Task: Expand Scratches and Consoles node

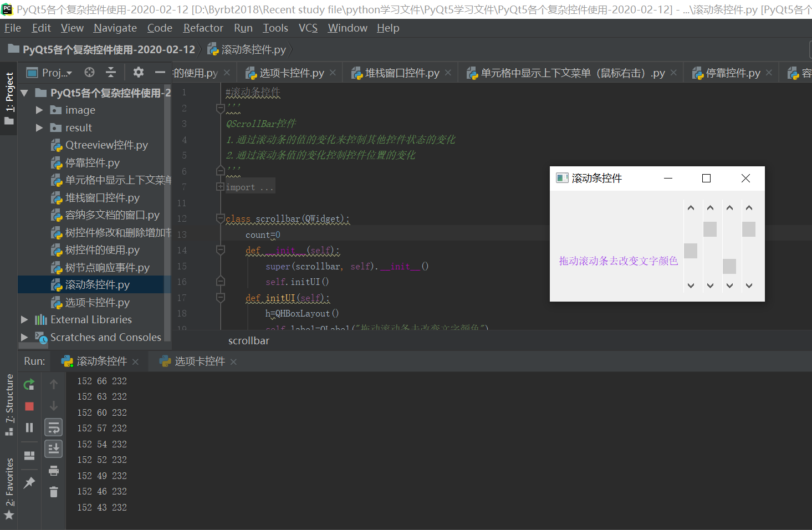Action: (x=24, y=337)
